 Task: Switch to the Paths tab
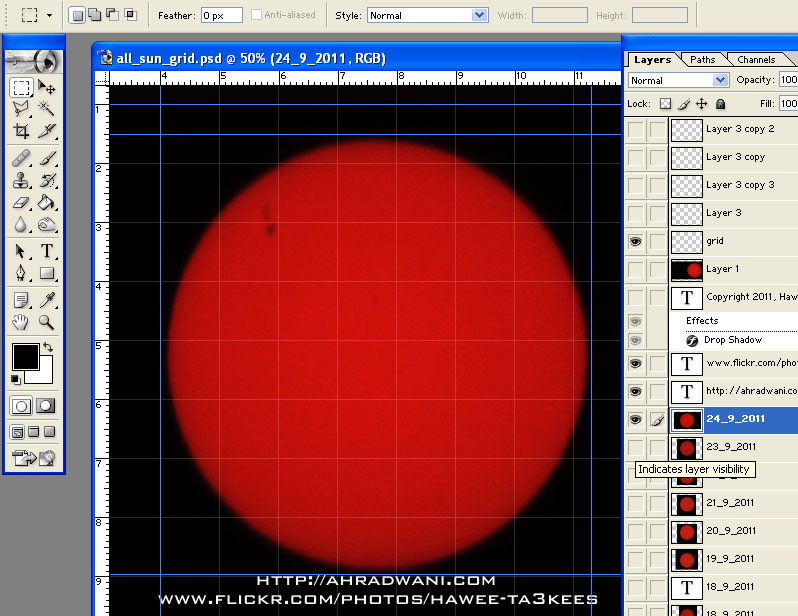703,60
